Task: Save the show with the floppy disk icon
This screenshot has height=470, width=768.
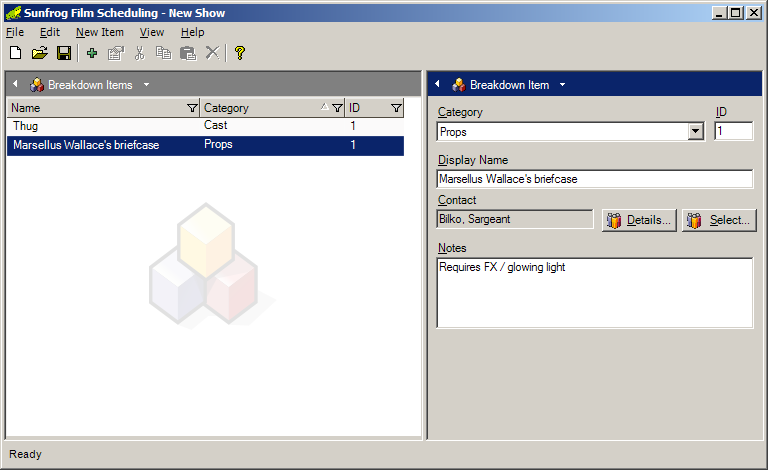Action: tap(64, 53)
